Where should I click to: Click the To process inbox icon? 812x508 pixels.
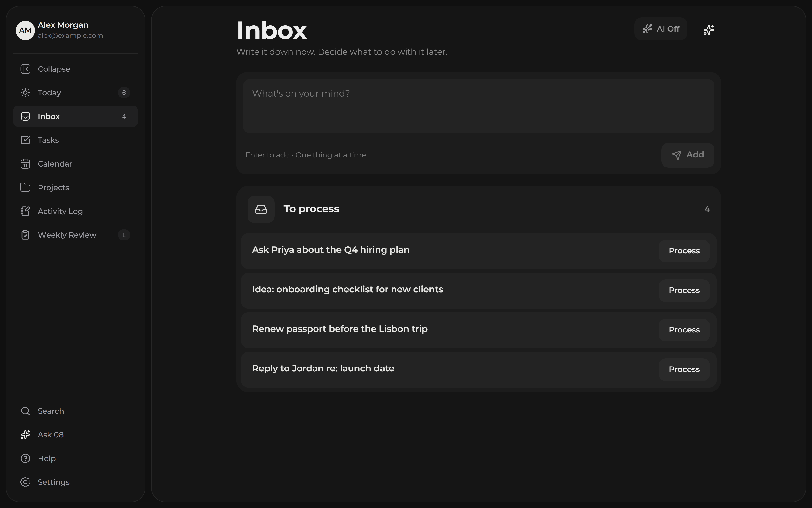tap(261, 209)
